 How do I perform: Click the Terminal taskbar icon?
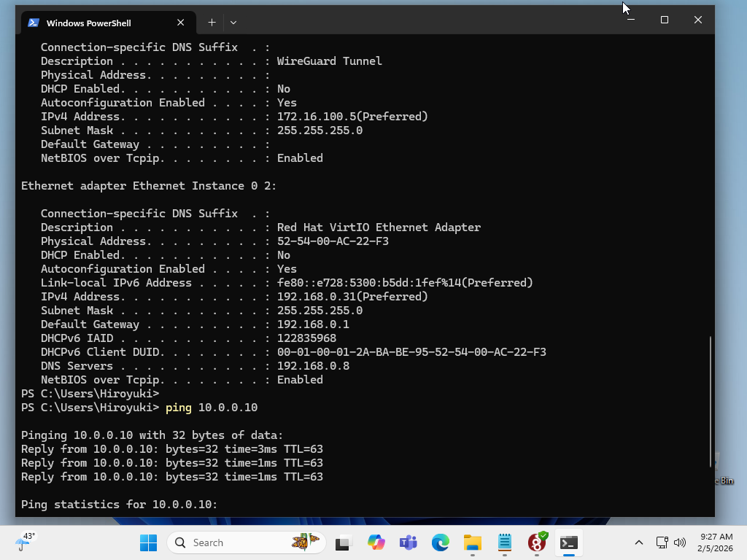point(569,542)
